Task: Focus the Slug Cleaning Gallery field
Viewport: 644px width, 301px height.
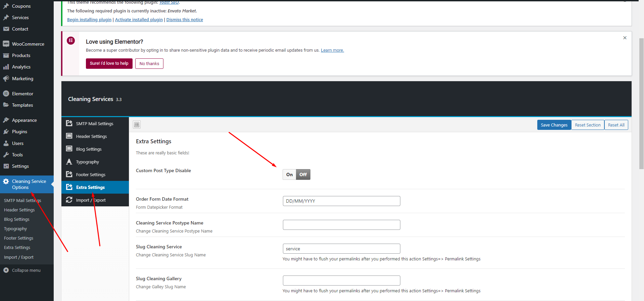Action: point(342,281)
